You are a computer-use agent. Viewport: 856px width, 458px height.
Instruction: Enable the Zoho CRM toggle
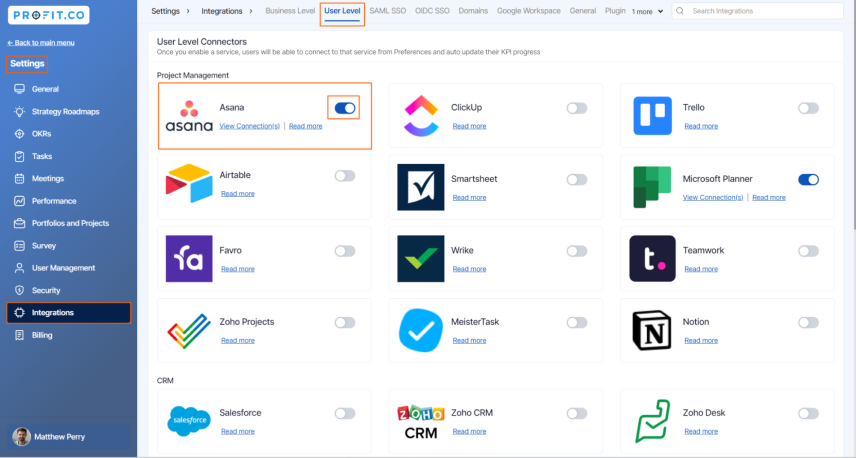click(576, 414)
